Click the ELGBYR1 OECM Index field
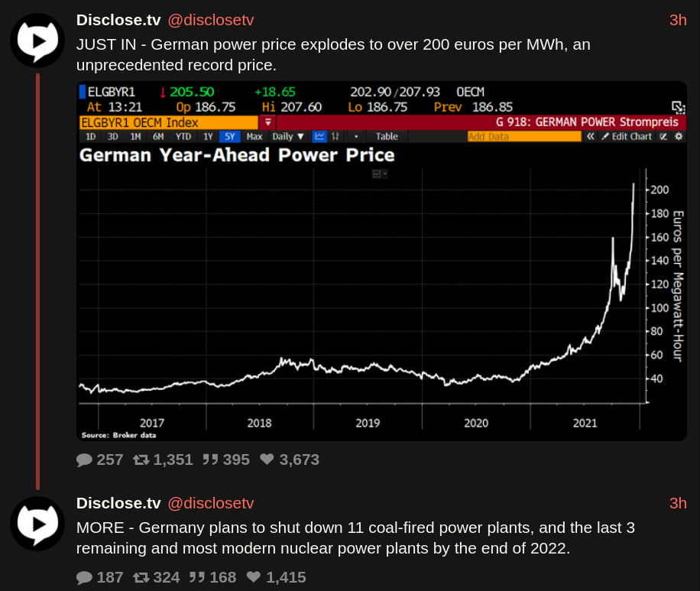700x591 pixels. pos(169,122)
